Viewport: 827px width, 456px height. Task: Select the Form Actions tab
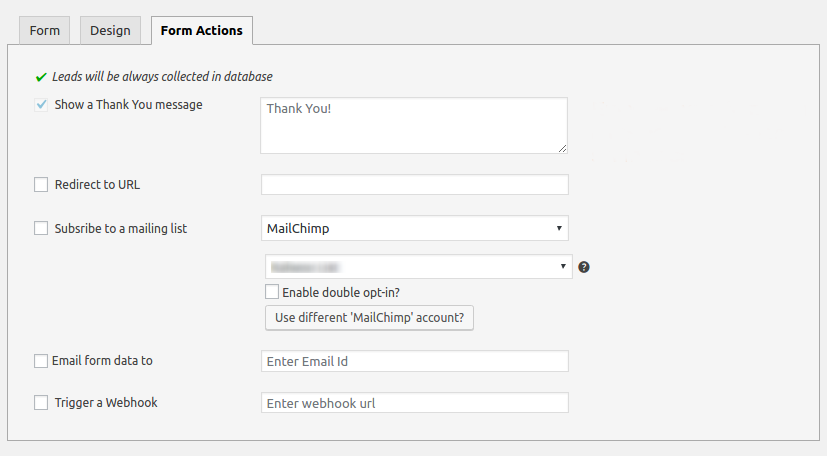[x=201, y=30]
